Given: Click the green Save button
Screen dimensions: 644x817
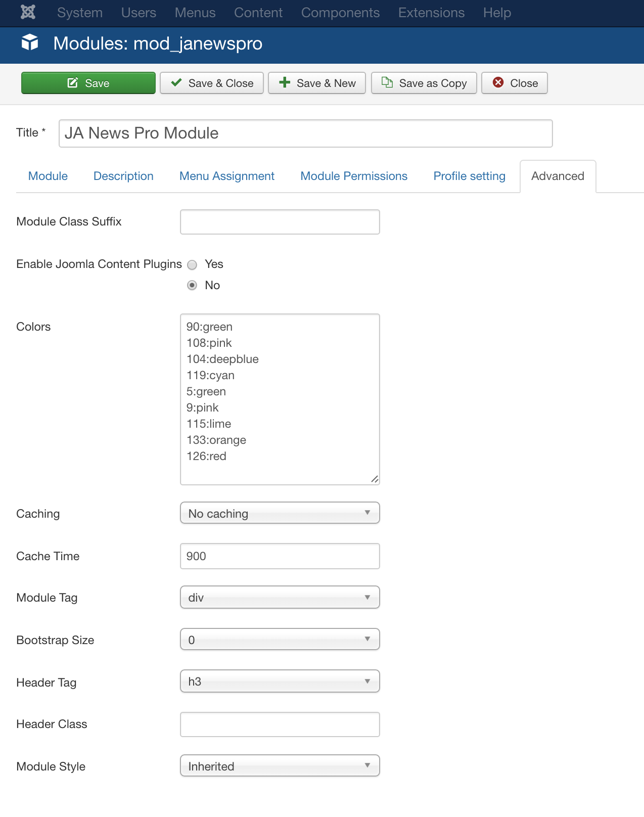Looking at the screenshot, I should [x=88, y=83].
